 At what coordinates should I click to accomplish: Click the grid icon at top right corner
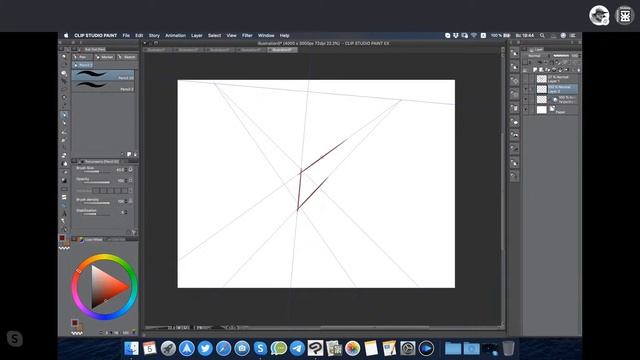[624, 16]
